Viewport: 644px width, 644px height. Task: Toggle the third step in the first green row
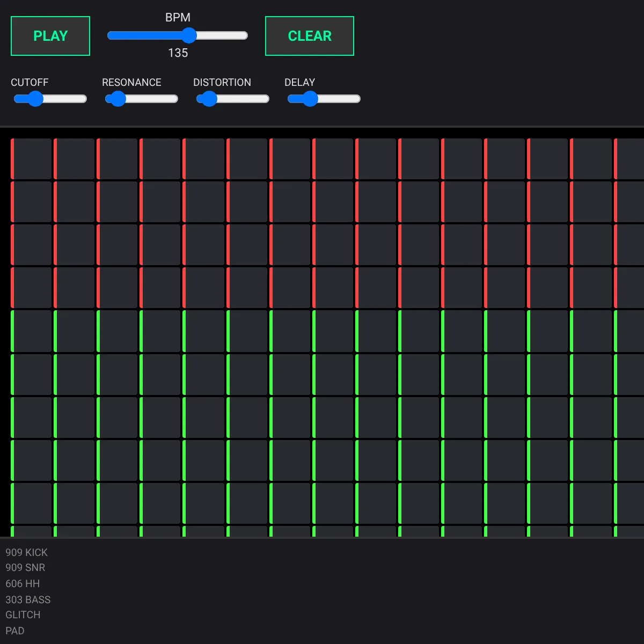[x=117, y=331]
